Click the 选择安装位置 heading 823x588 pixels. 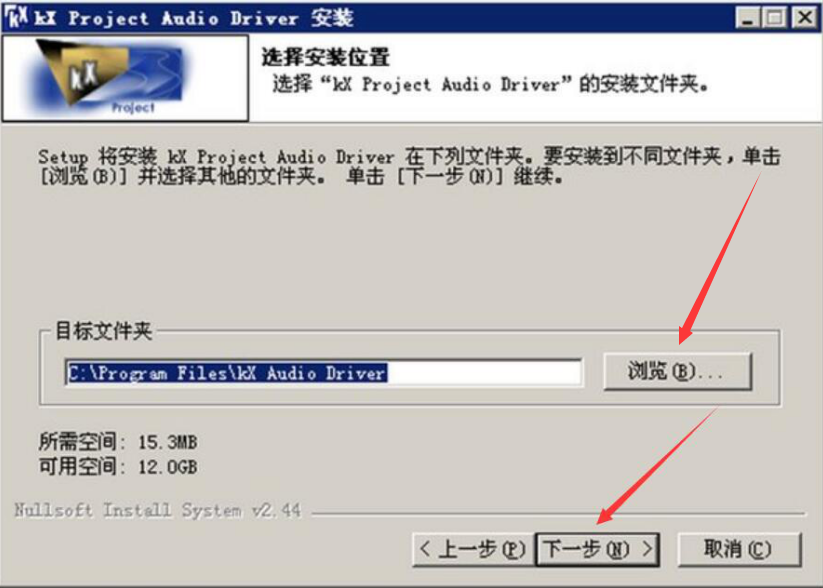[325, 57]
